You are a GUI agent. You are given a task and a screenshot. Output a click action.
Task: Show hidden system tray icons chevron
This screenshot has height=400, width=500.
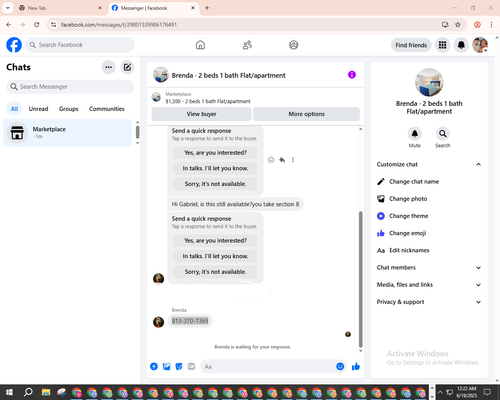440,392
